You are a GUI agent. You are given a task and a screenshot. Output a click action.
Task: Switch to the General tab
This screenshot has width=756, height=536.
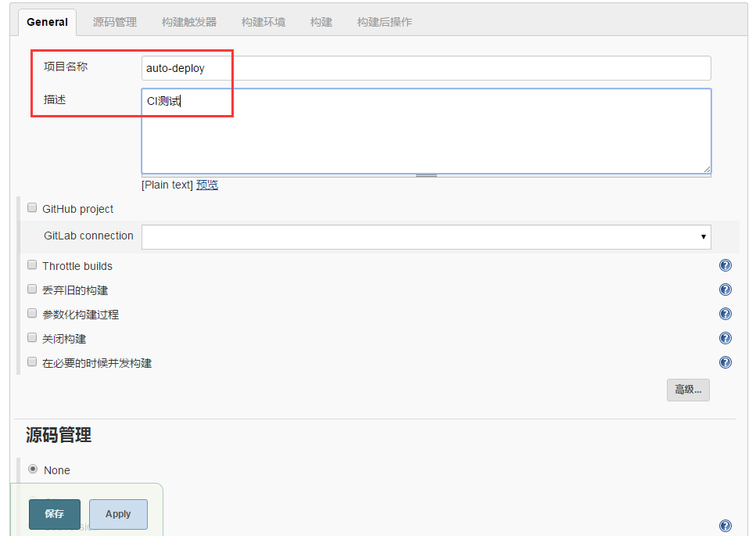(x=47, y=22)
